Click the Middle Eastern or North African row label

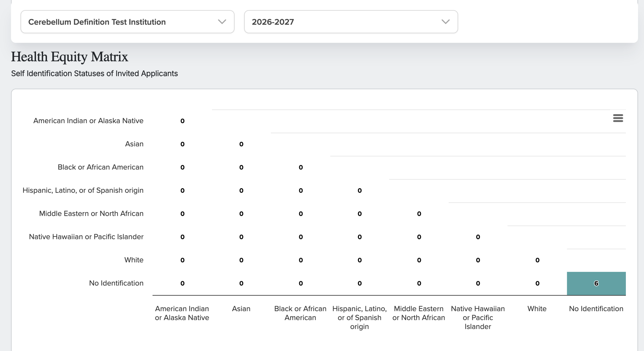(x=91, y=213)
